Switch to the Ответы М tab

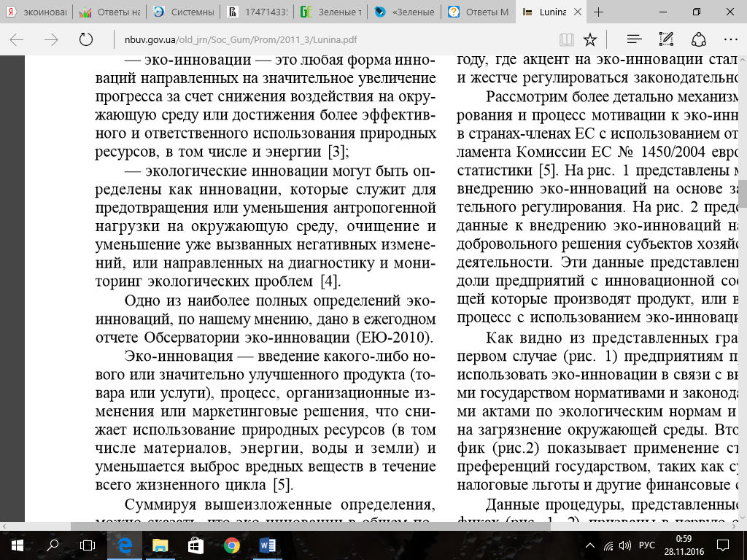(479, 12)
